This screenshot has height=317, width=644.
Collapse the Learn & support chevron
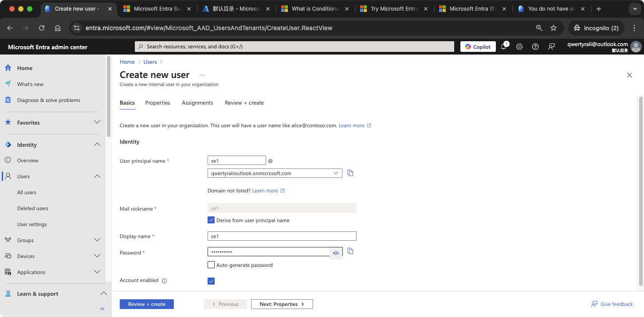click(103, 294)
